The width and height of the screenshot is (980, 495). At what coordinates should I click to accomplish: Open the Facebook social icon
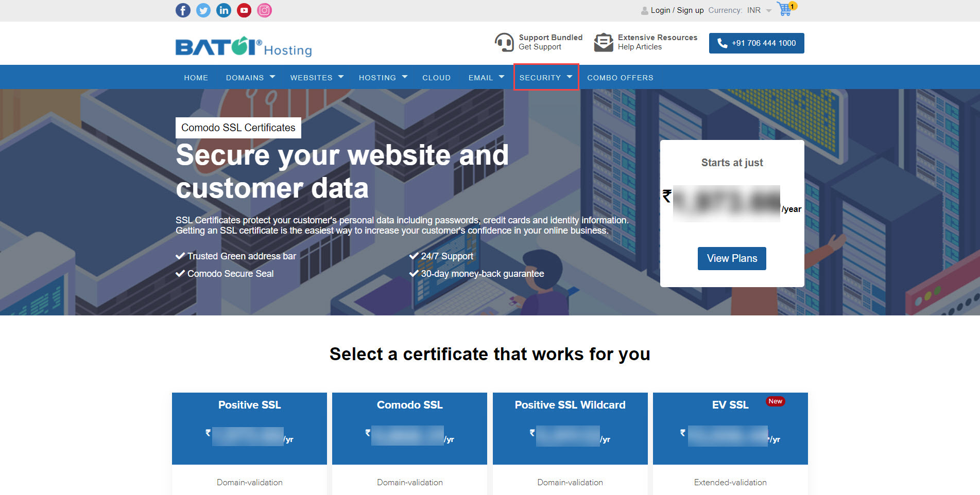click(183, 10)
